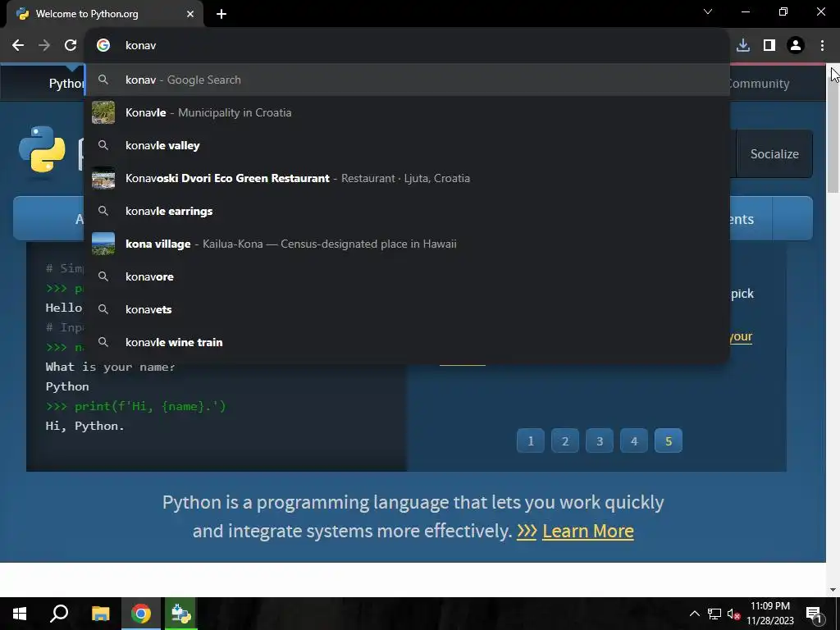Click the network tray icon
This screenshot has height=630, width=840.
coord(714,614)
